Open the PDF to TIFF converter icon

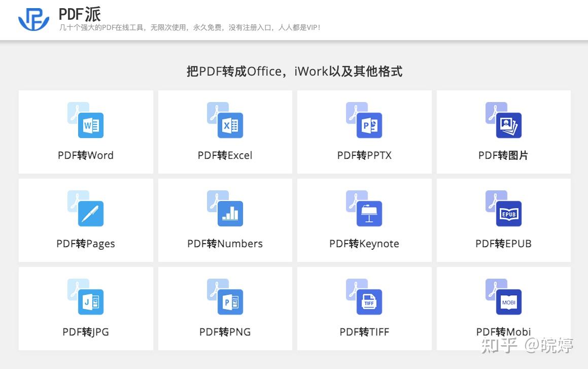click(x=364, y=296)
